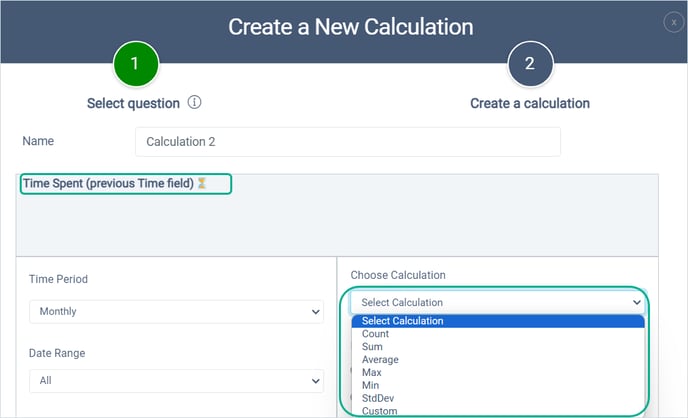Viewport: 688px width, 418px height.
Task: Click the Create a calculation step label
Action: pos(530,104)
